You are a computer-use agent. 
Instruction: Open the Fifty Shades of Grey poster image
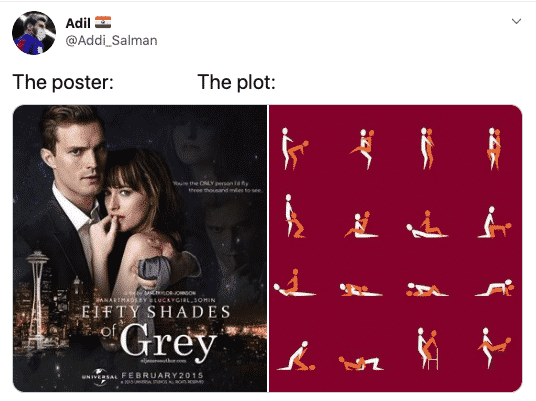140,248
